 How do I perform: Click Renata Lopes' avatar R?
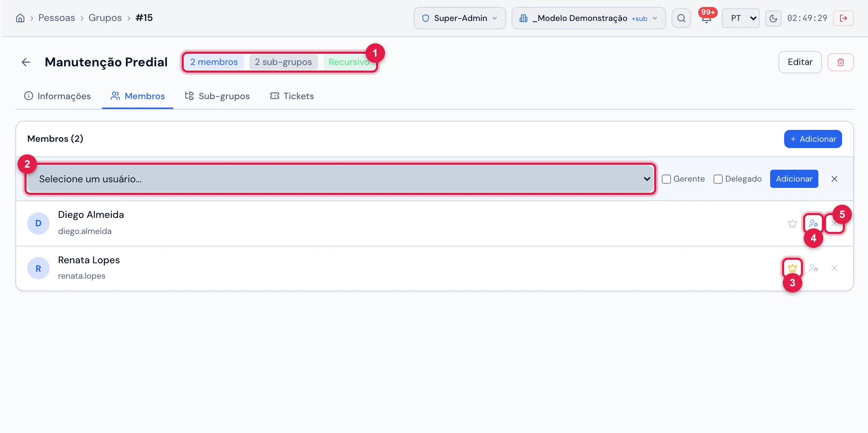click(38, 268)
